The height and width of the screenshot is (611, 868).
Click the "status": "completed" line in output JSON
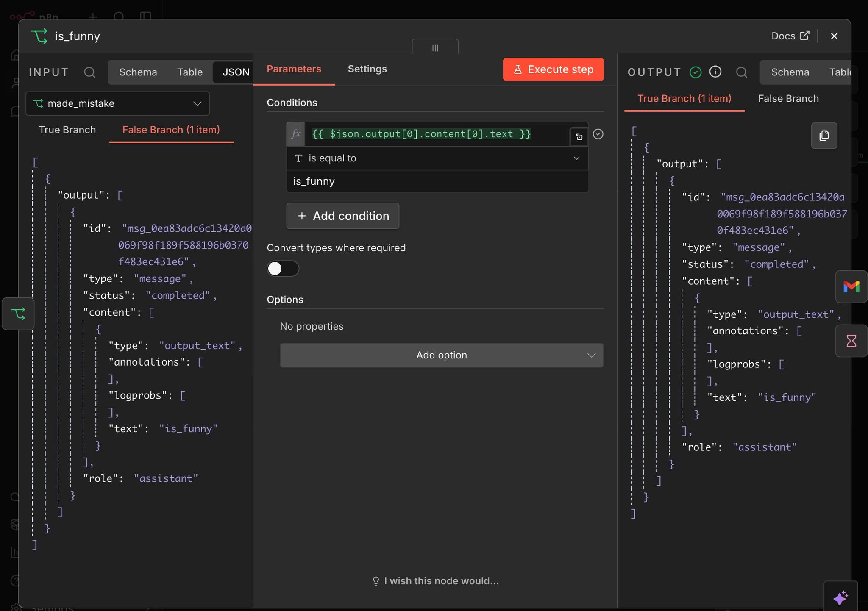click(x=748, y=264)
